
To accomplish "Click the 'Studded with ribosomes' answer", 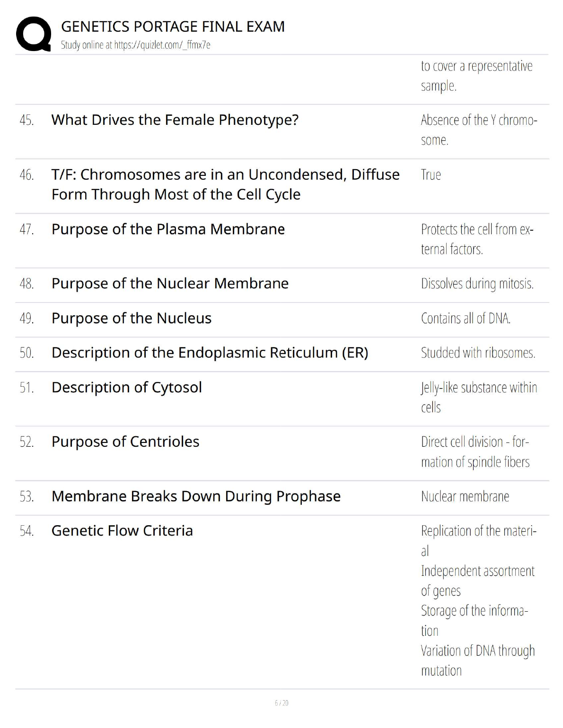I will coord(478,353).
